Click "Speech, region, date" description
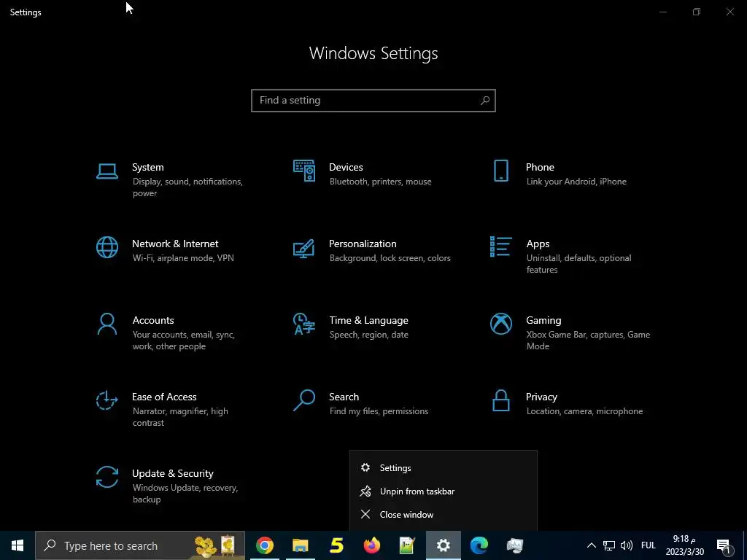Image resolution: width=747 pixels, height=560 pixels. [x=368, y=335]
